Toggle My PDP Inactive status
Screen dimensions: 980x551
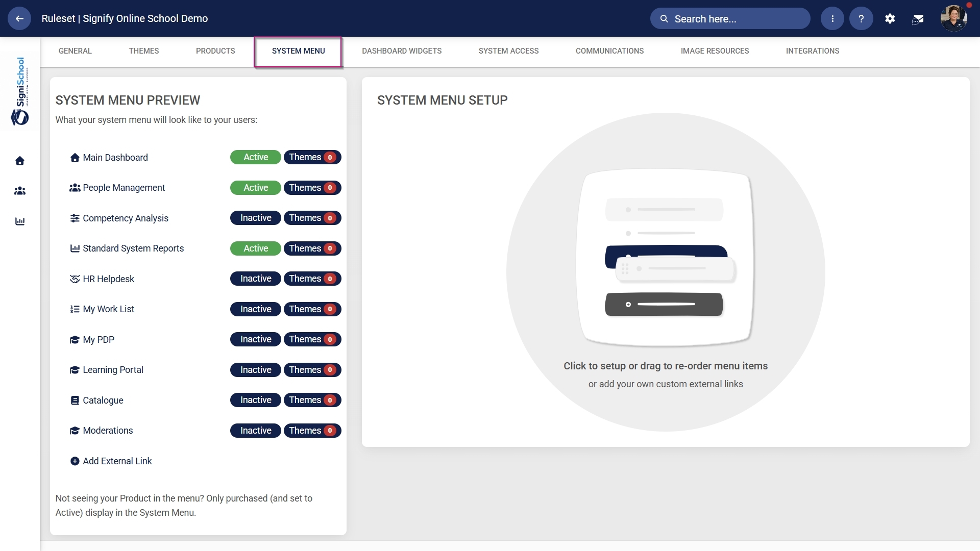[x=256, y=339]
